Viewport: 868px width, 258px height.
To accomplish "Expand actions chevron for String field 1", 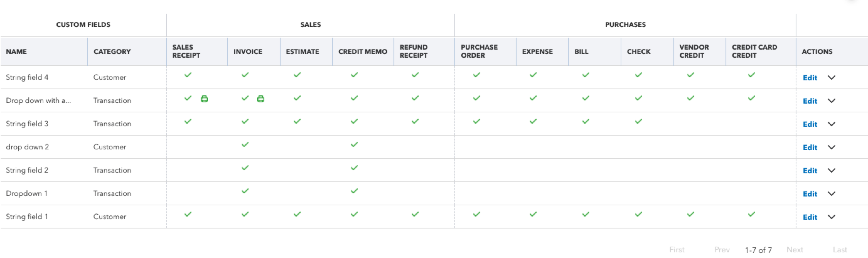I will coord(831,217).
